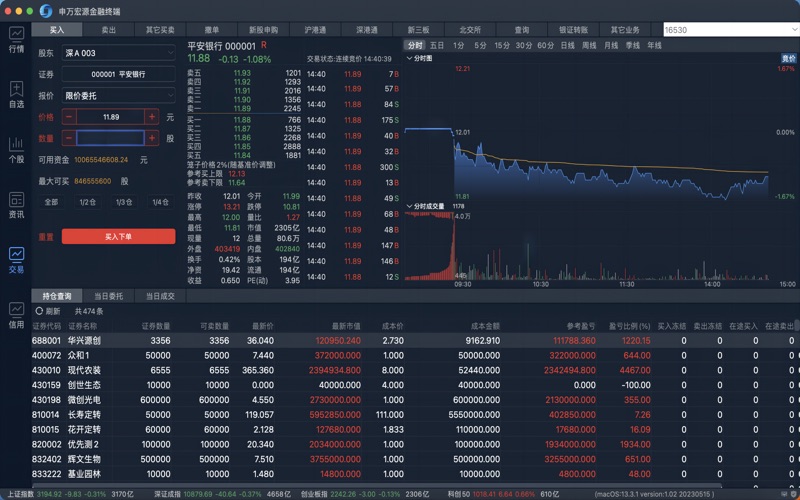
Task: Open the 北交所 tab
Action: [470, 30]
